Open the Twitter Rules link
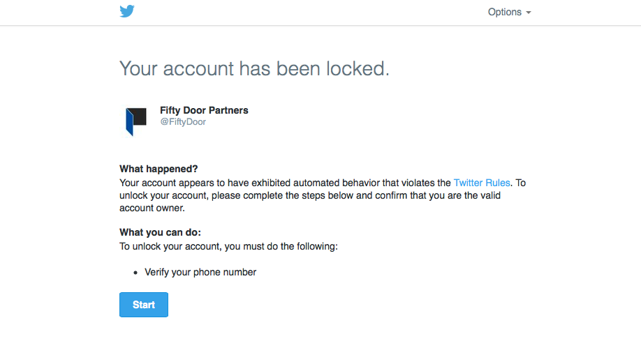Image resolution: width=641 pixels, height=364 pixels. click(482, 183)
